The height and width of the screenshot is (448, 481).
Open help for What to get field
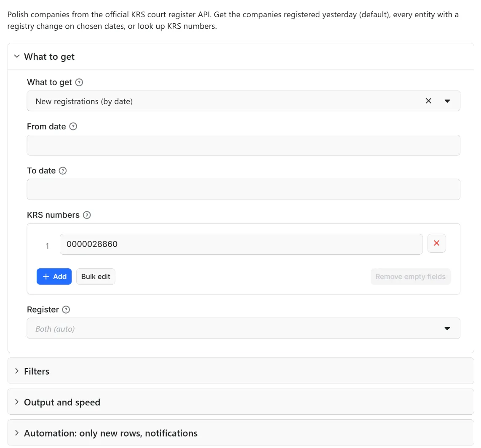point(79,83)
